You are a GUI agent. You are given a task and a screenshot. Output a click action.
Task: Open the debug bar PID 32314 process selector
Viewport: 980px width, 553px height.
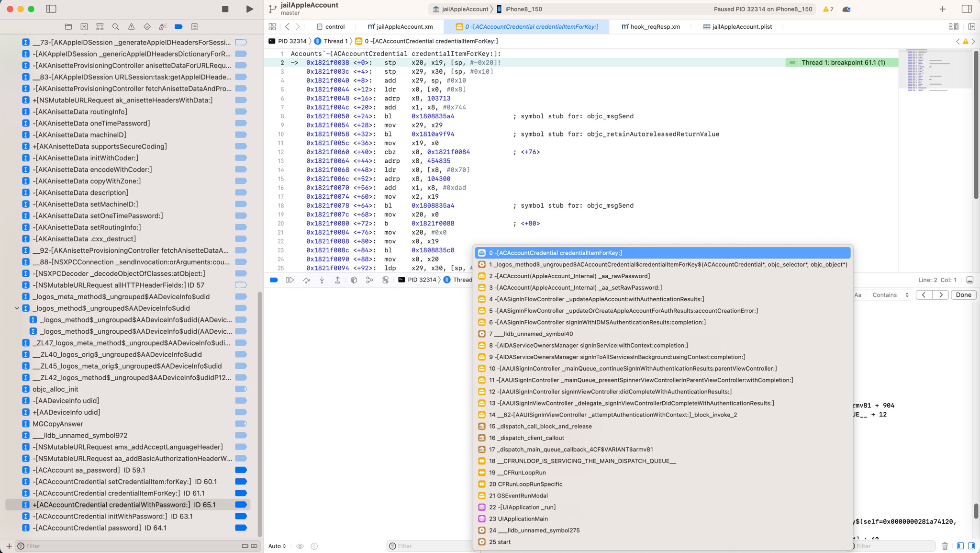coord(417,280)
